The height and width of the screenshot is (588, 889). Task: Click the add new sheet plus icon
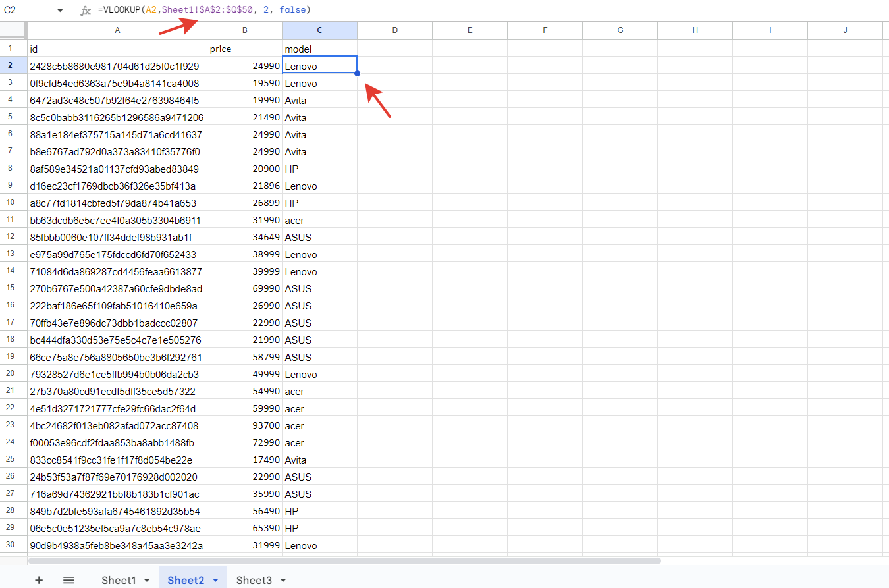click(39, 580)
